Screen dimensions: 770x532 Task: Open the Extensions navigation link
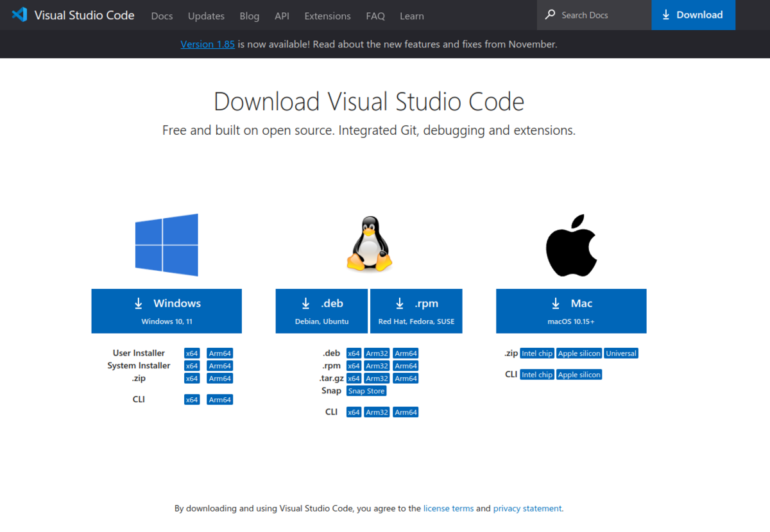[327, 16]
